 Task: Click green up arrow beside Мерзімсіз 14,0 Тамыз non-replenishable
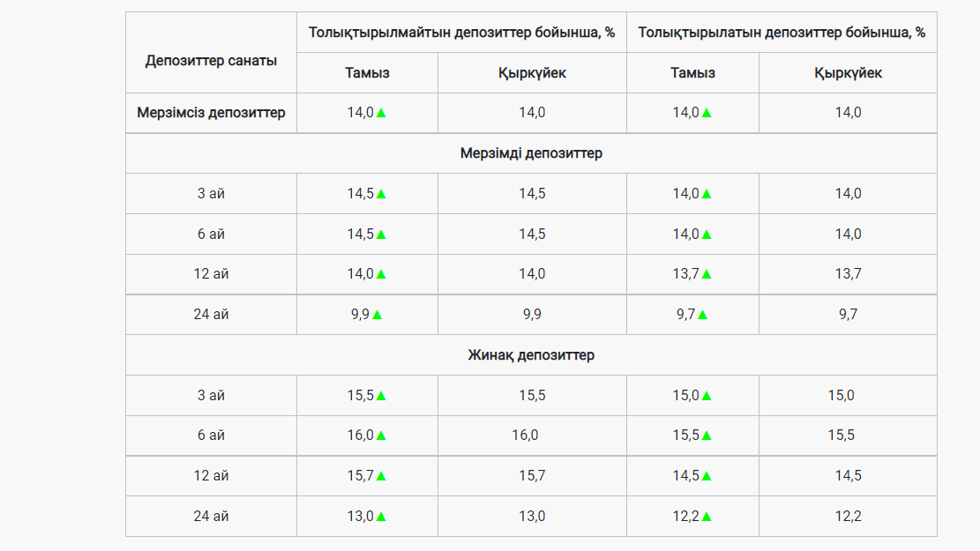[x=381, y=113]
